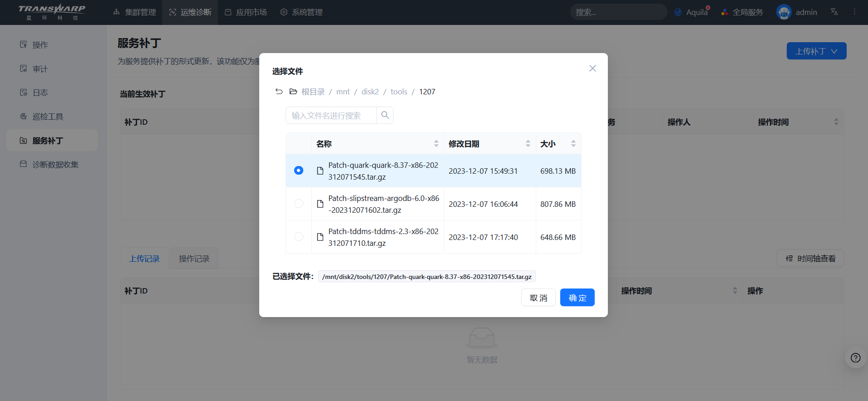Click Patch-quark-quark-8.37-x86 file name
Screen dimensions: 868x401
pyautogui.click(x=384, y=171)
